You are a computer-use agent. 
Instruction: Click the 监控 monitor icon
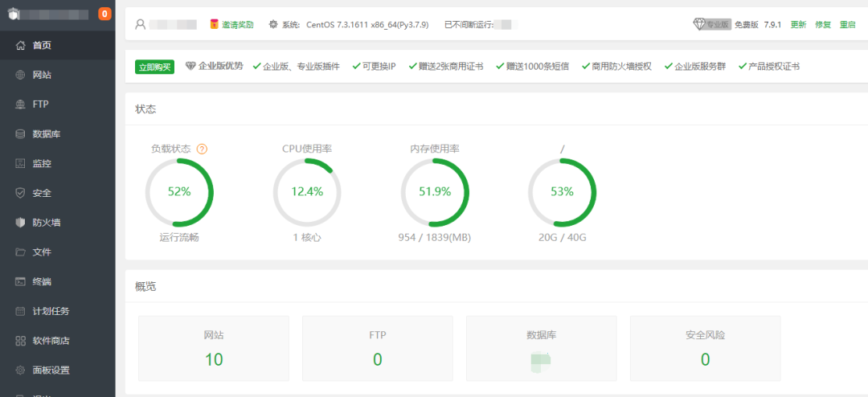(21, 164)
